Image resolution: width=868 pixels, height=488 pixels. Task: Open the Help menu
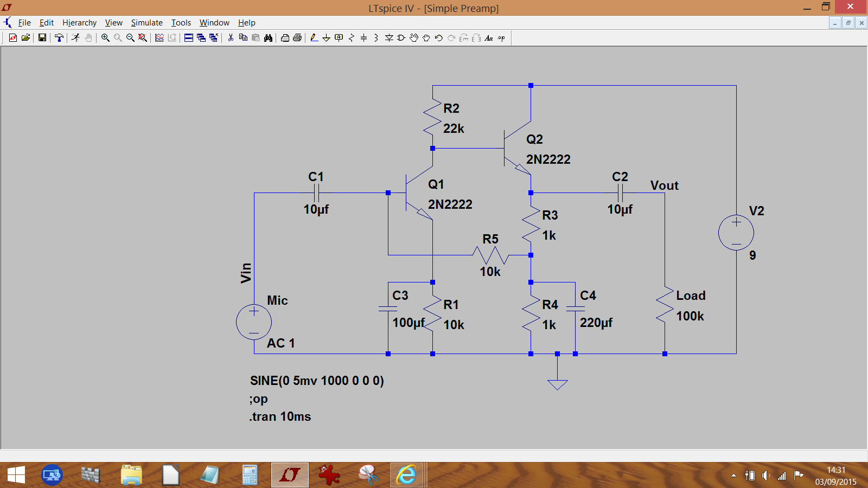[247, 23]
